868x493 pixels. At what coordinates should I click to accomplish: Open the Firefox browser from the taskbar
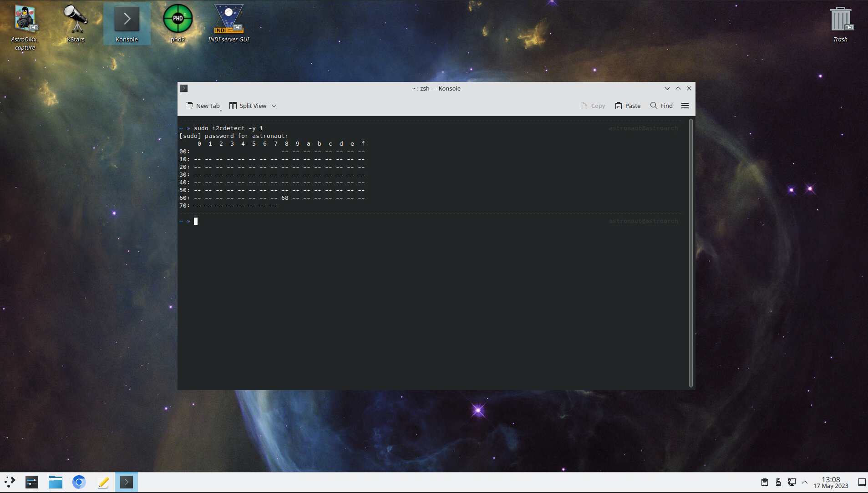point(79,482)
